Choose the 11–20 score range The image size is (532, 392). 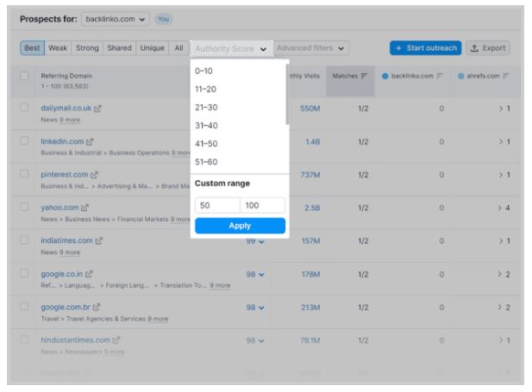[238, 90]
